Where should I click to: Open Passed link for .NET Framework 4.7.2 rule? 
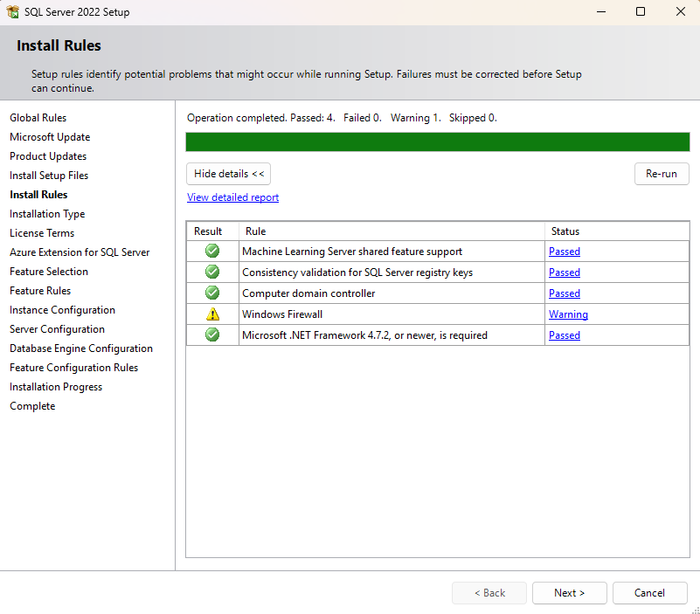(x=564, y=335)
